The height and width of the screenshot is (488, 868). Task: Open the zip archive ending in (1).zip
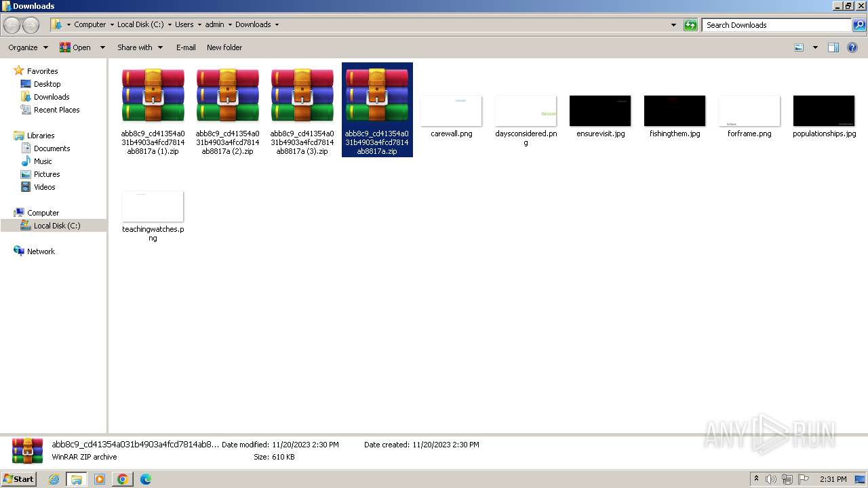coord(153,110)
